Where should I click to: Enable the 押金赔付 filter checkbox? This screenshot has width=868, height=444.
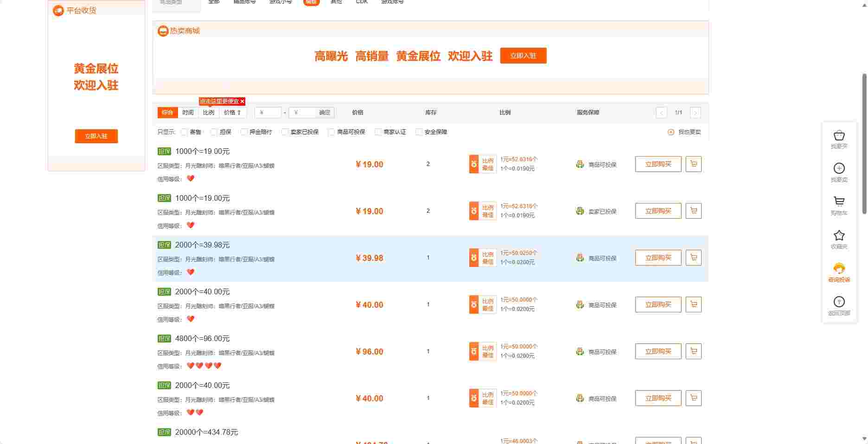[x=244, y=132]
